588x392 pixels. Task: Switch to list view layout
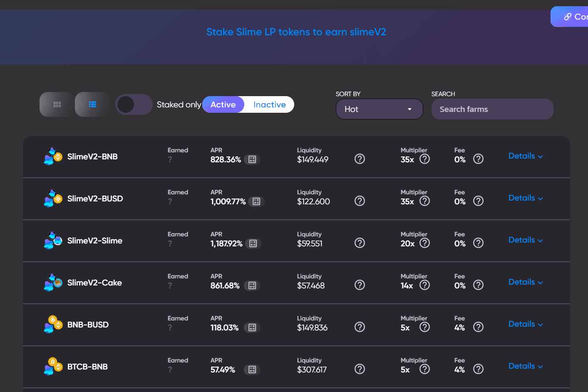coord(92,104)
